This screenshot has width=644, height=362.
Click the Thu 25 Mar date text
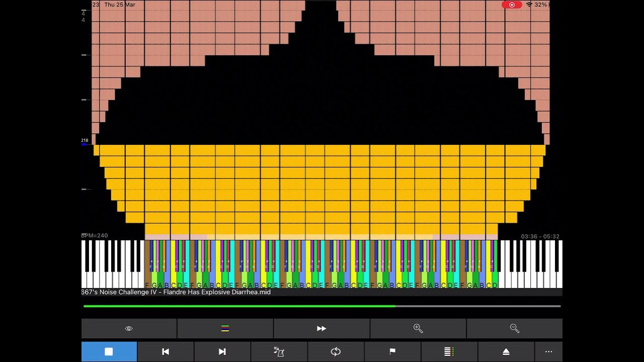(x=120, y=5)
